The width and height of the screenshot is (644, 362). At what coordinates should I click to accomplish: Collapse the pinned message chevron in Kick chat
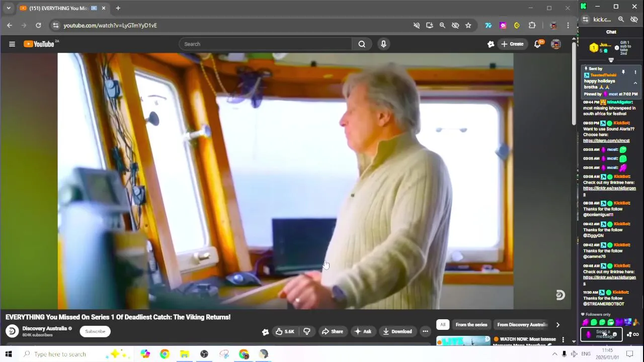(635, 83)
